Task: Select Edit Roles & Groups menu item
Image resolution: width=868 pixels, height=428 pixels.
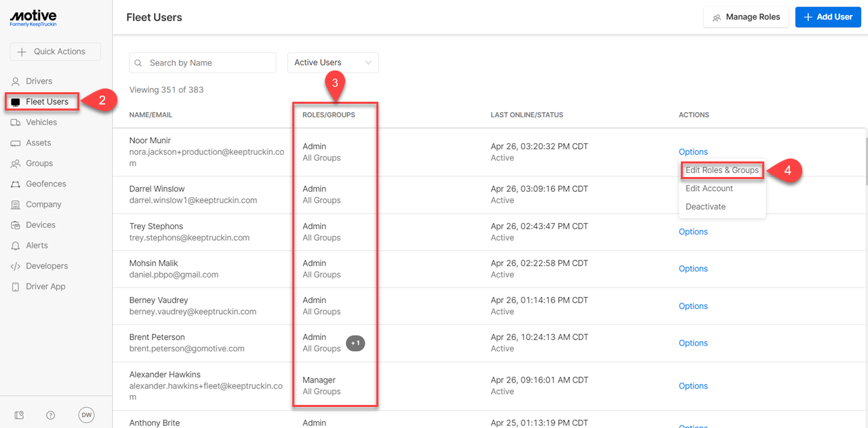Action: pos(722,170)
